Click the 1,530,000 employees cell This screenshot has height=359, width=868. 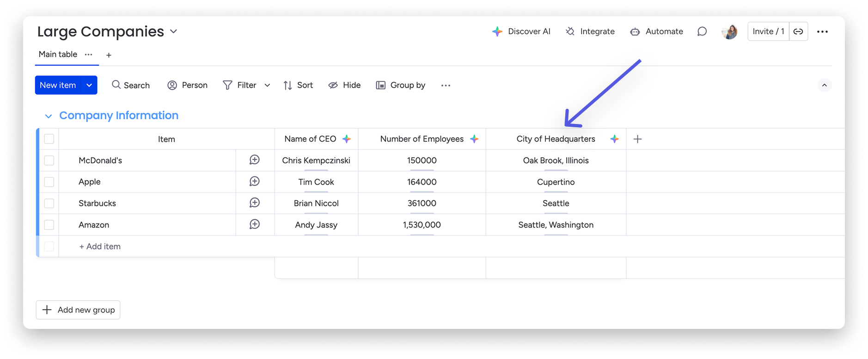422,224
